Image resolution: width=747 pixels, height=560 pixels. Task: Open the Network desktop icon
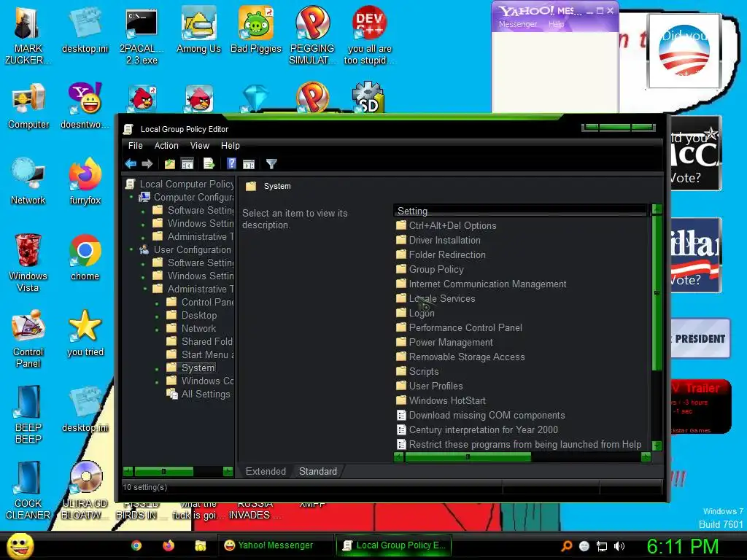28,182
